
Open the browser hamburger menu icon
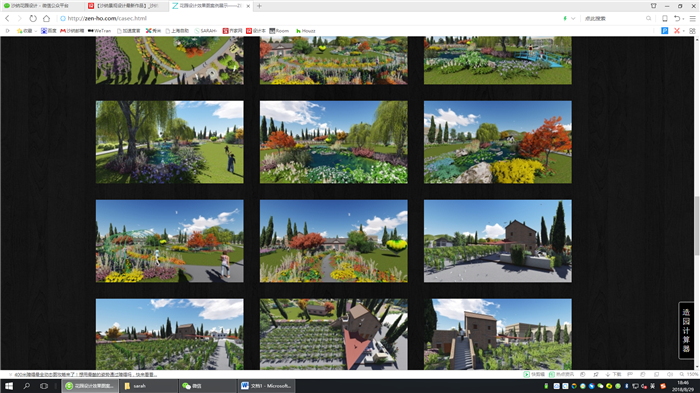coord(692,18)
